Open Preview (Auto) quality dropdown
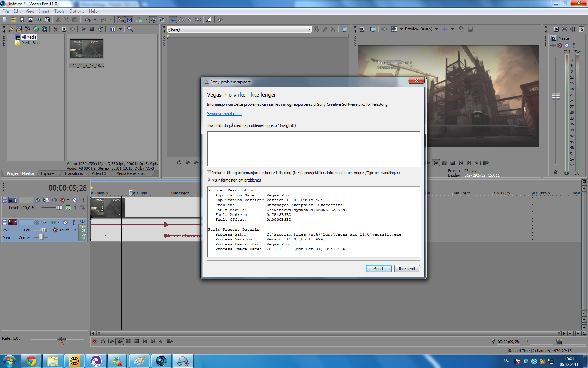 (436, 29)
